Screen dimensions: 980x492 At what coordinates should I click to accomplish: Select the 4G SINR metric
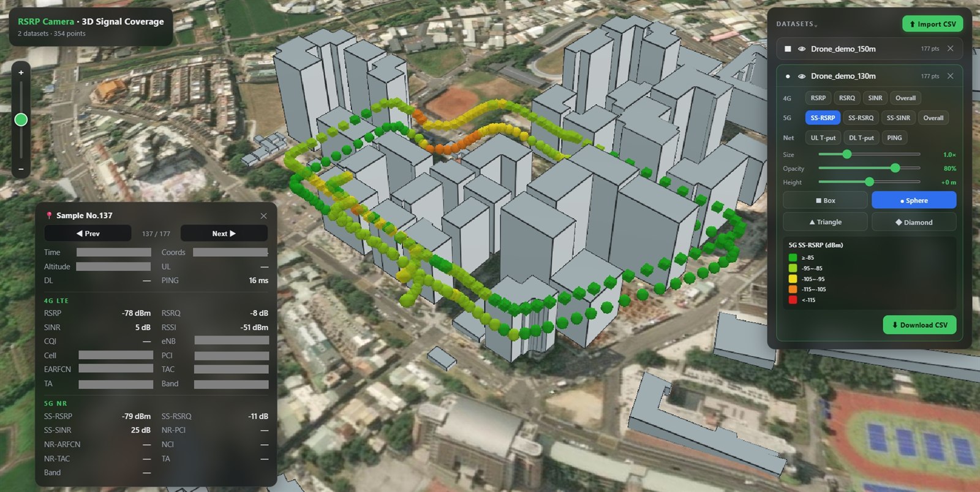[x=875, y=98]
